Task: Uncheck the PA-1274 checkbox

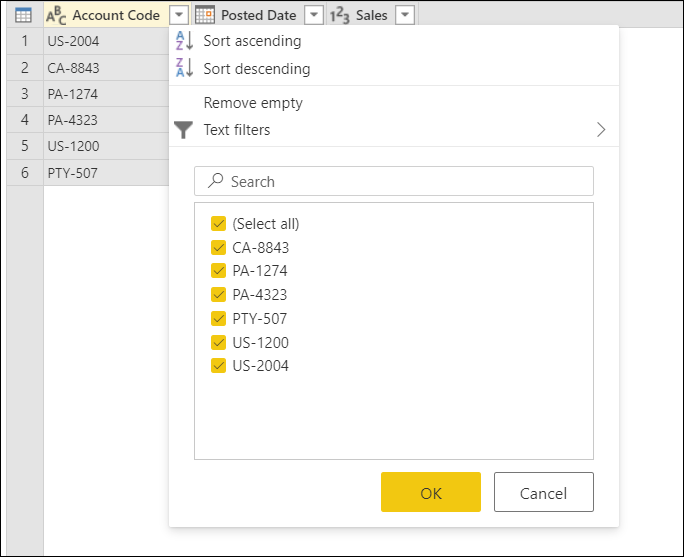Action: point(218,270)
